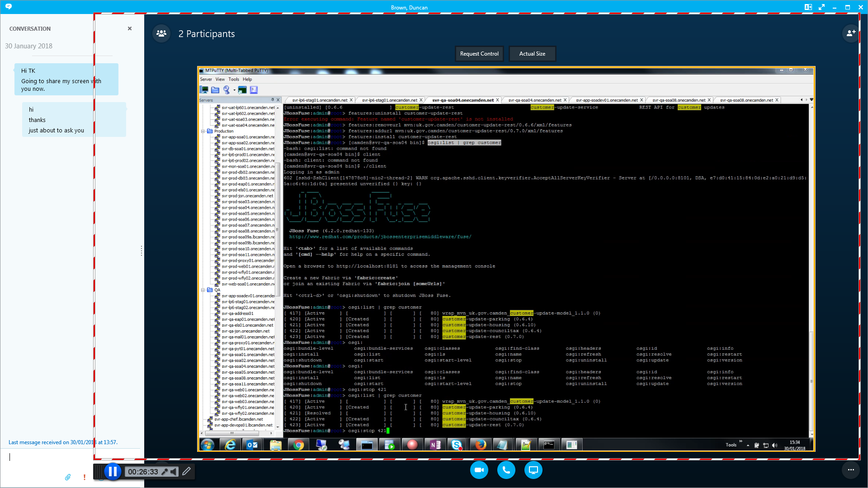Screen dimensions: 868x488
Task: Select svr-prod-soa04 server in tree
Action: click(x=248, y=207)
